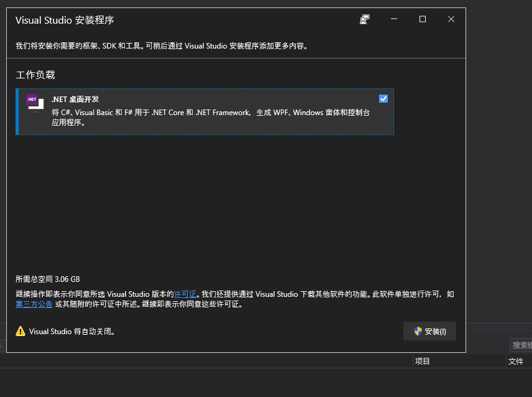Image resolution: width=532 pixels, height=397 pixels.
Task: Open the feedback icon in title bar
Action: (365, 19)
